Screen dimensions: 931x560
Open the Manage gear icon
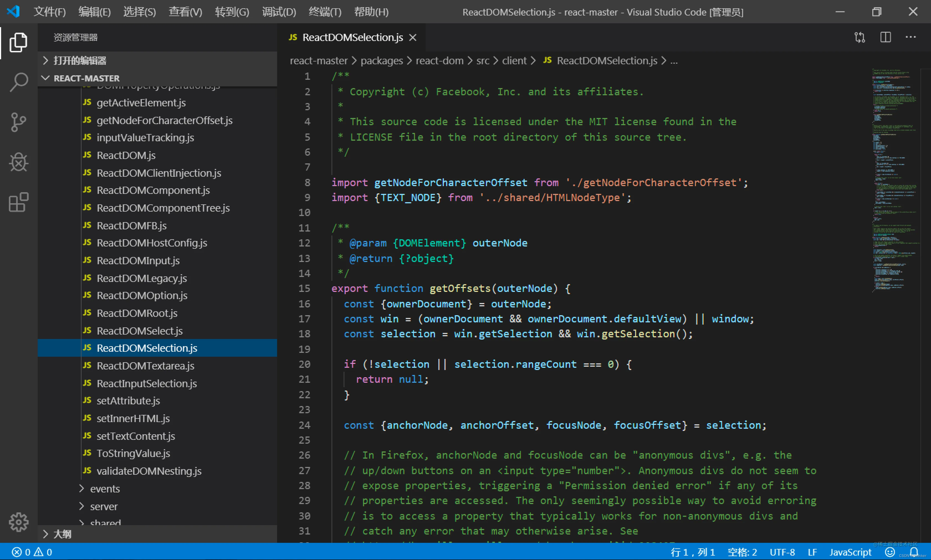[18, 522]
